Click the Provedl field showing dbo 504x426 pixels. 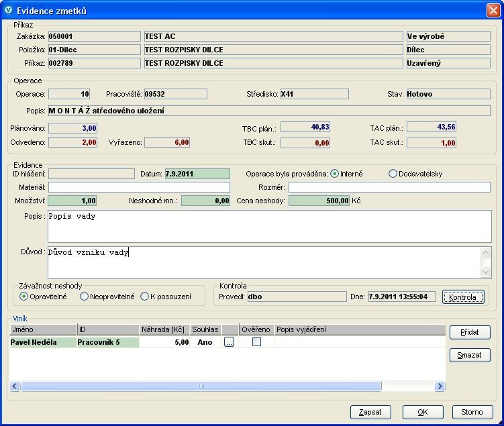297,297
